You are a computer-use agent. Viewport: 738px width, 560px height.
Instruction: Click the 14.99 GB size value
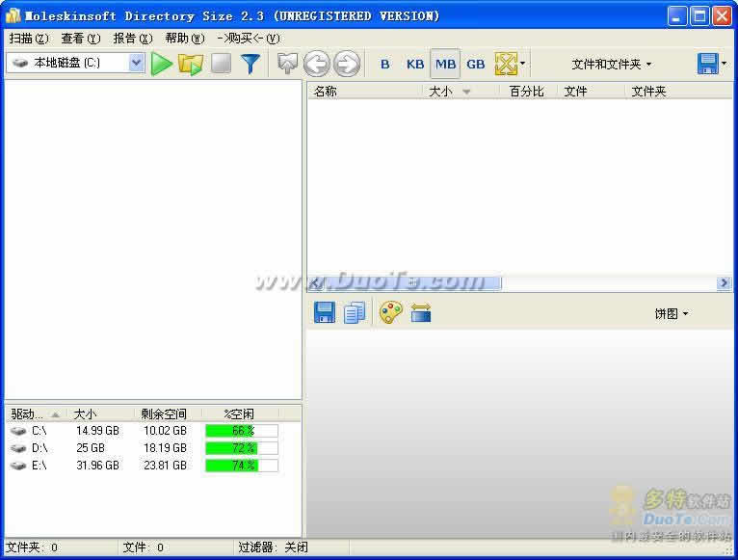[x=97, y=431]
